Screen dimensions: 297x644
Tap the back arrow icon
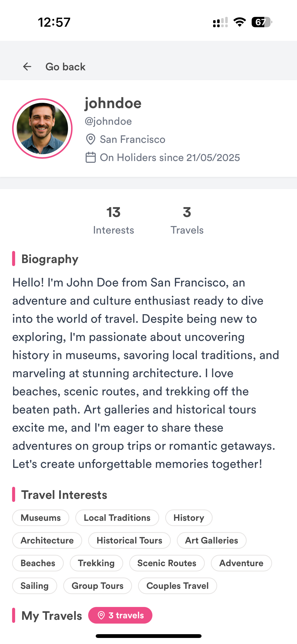pos(27,67)
